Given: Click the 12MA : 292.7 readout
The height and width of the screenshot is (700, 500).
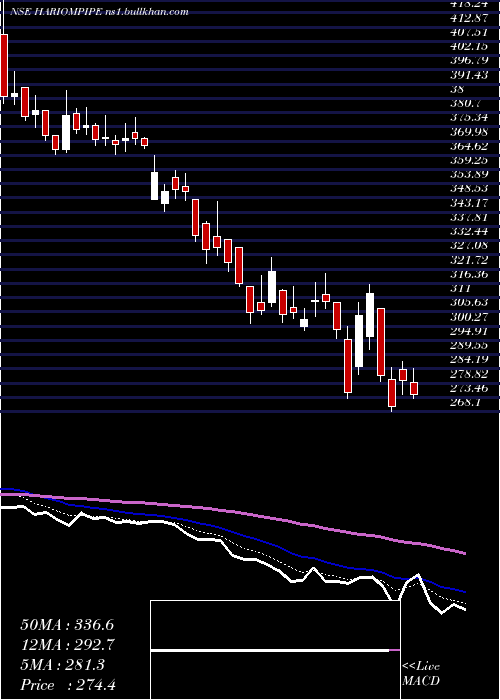Looking at the screenshot, I should [x=68, y=645].
